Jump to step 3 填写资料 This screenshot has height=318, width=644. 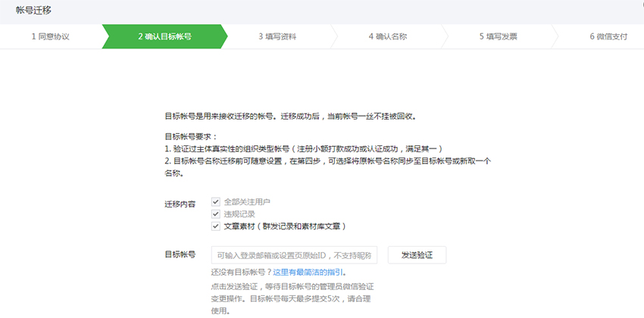[277, 36]
